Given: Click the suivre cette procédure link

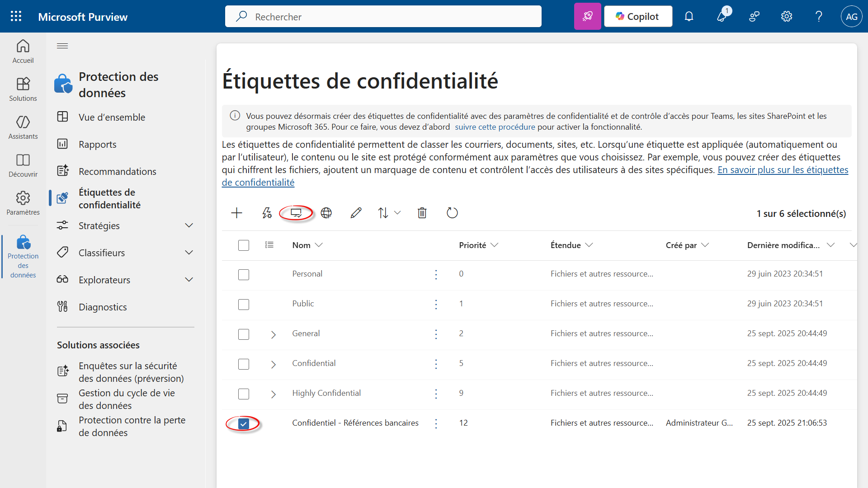Looking at the screenshot, I should click(495, 127).
